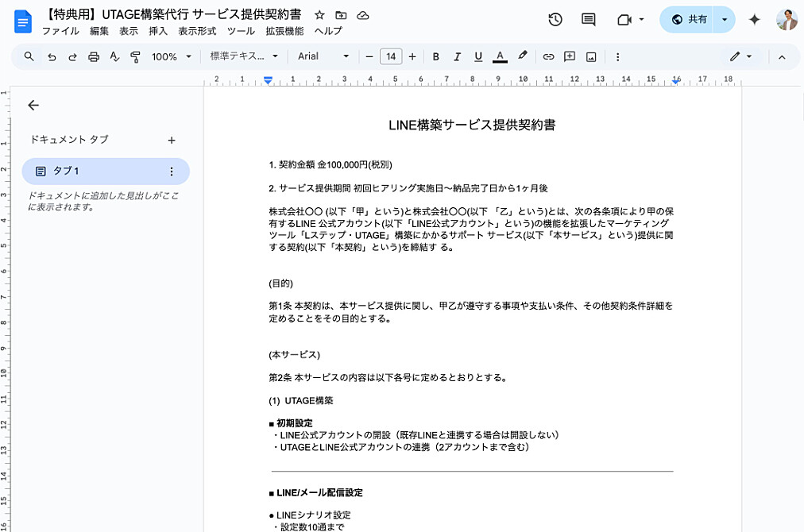Click the ドキュメント タブ panel title
This screenshot has height=532, width=804.
coord(69,140)
